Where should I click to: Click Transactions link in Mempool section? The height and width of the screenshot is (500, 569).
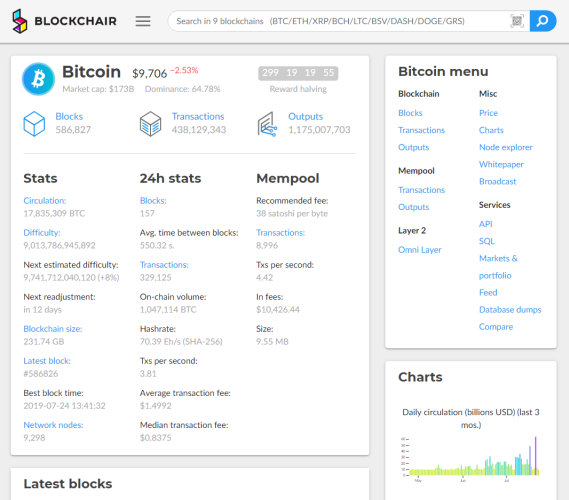click(280, 233)
